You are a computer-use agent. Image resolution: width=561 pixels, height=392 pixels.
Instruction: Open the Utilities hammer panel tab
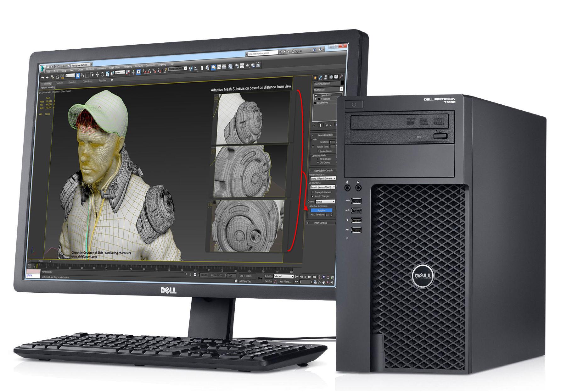[x=341, y=77]
